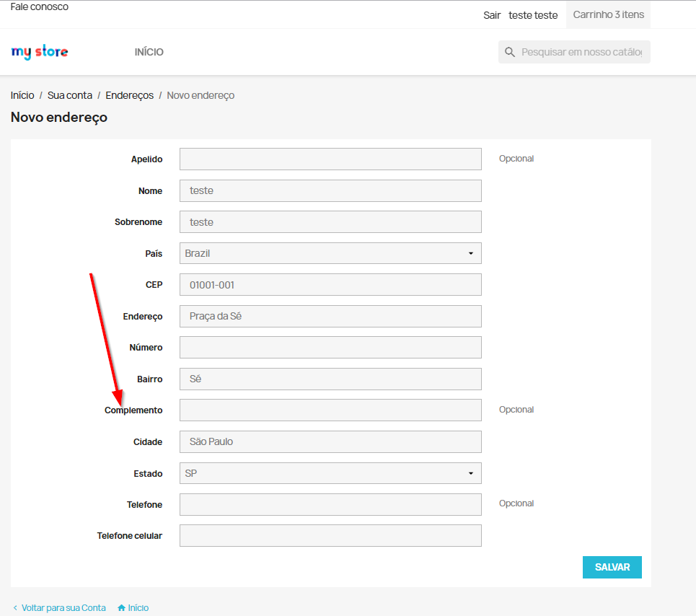
Task: Expand the Estado dropdown arrow
Action: pyautogui.click(x=470, y=473)
